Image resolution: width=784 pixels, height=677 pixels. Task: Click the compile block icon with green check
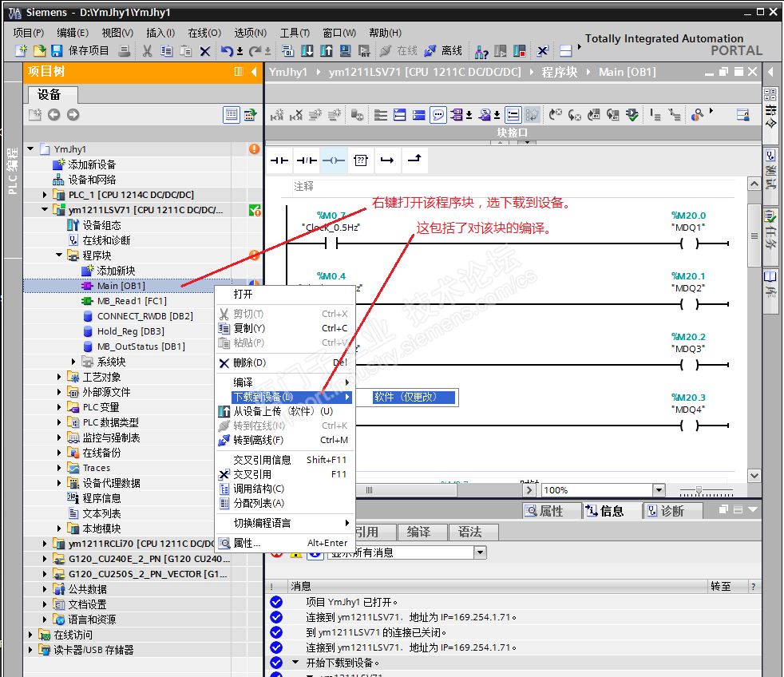(632, 115)
